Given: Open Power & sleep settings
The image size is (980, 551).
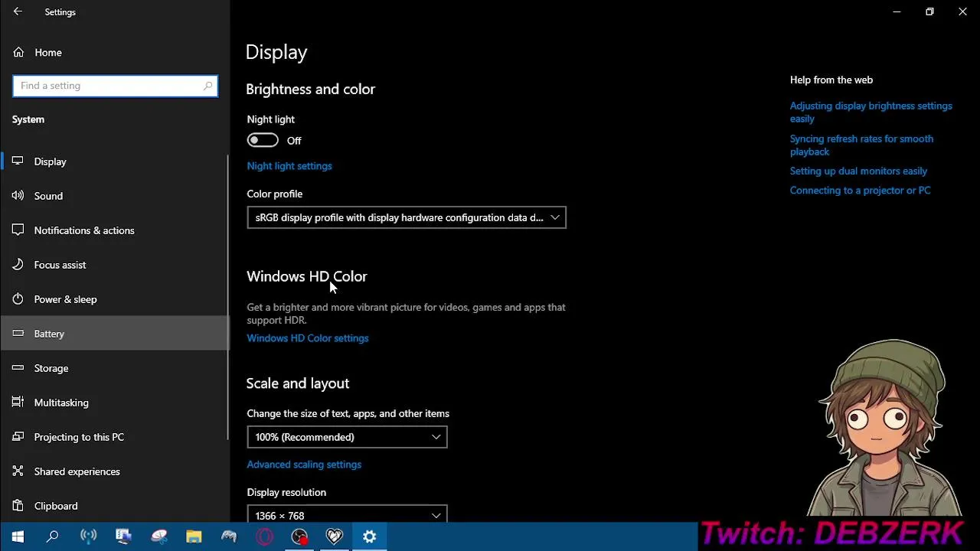Looking at the screenshot, I should click(x=115, y=299).
